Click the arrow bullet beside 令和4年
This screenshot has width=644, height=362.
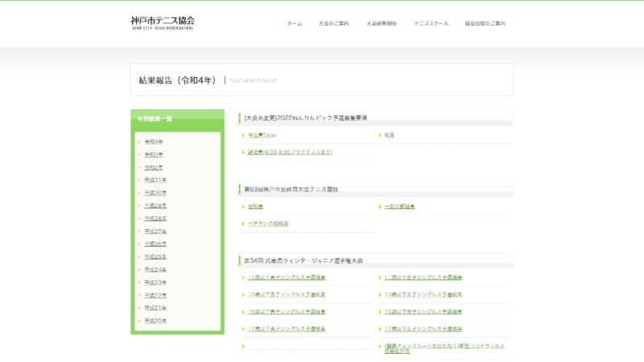(x=139, y=142)
